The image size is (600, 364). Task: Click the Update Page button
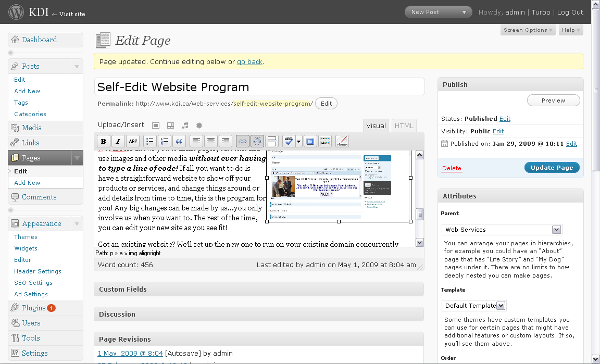552,168
